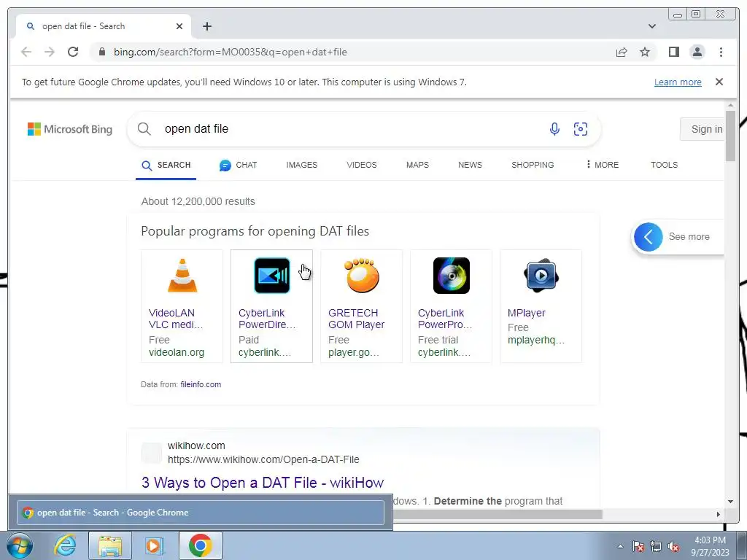Click the Chrome forward arrow

pos(50,52)
